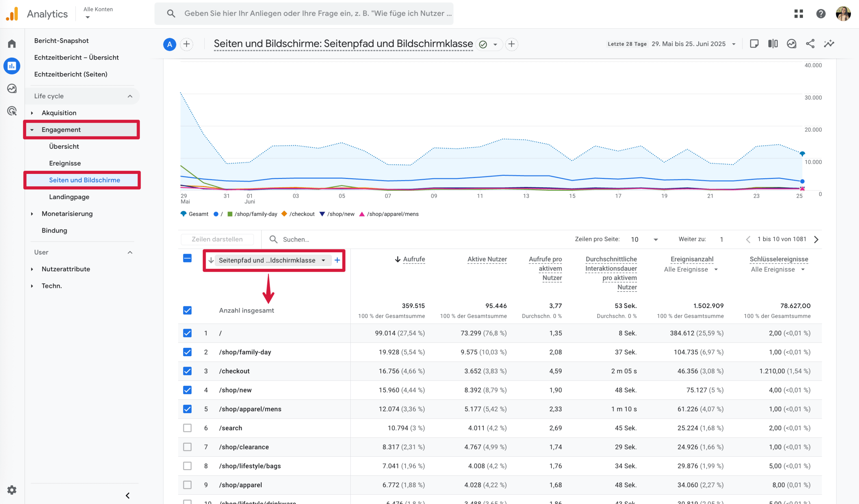Open the Explore icon in left rail
This screenshot has height=504, width=859.
click(x=12, y=88)
